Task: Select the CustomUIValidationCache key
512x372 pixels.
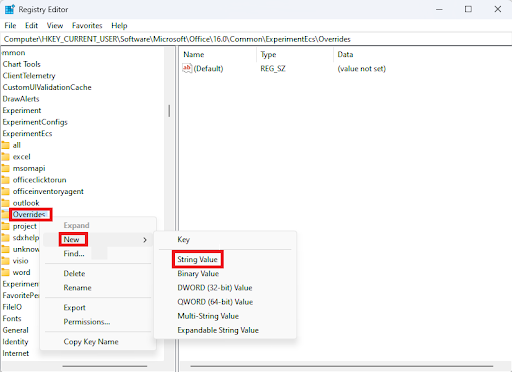Action: click(x=47, y=87)
